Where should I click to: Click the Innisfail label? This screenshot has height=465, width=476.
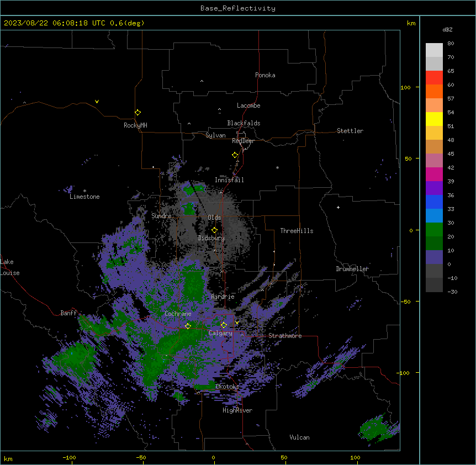coord(229,180)
